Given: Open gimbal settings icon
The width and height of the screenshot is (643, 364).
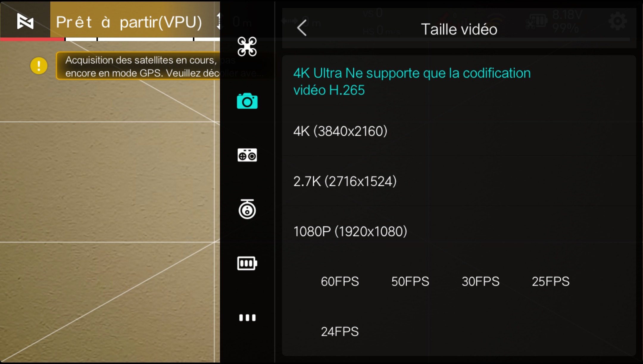Looking at the screenshot, I should pyautogui.click(x=247, y=209).
